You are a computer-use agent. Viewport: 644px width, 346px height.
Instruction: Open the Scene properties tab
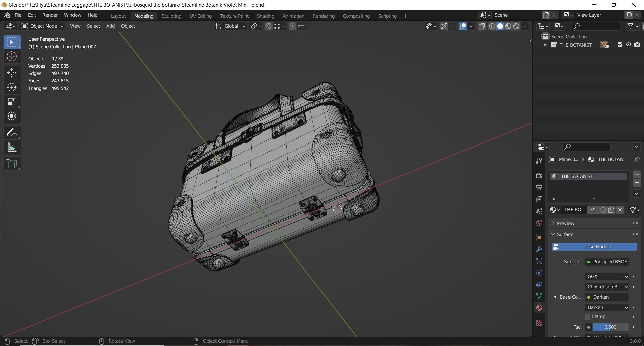pos(539,211)
